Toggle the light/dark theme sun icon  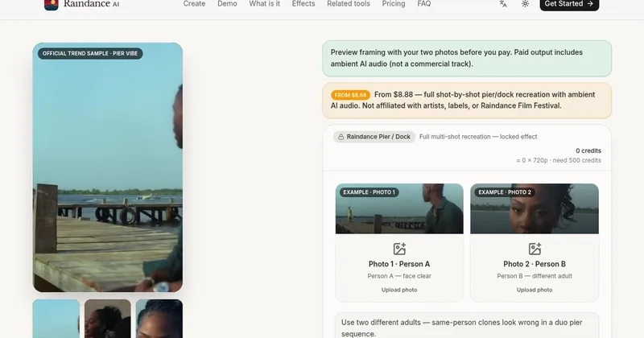tap(526, 4)
